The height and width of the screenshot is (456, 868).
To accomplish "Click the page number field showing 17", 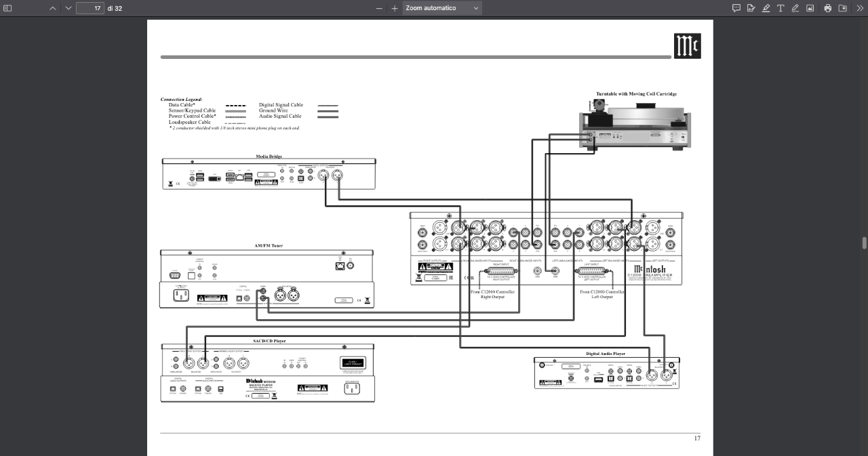I will click(x=90, y=8).
